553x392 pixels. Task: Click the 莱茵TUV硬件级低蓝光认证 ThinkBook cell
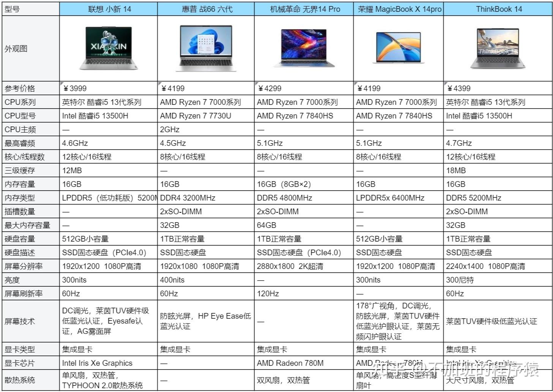point(498,321)
